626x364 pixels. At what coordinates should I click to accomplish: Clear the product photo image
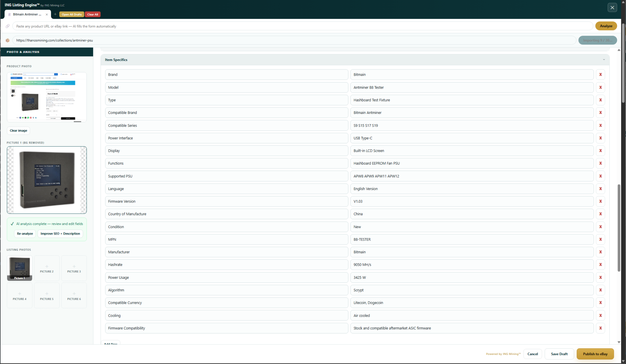[18, 130]
